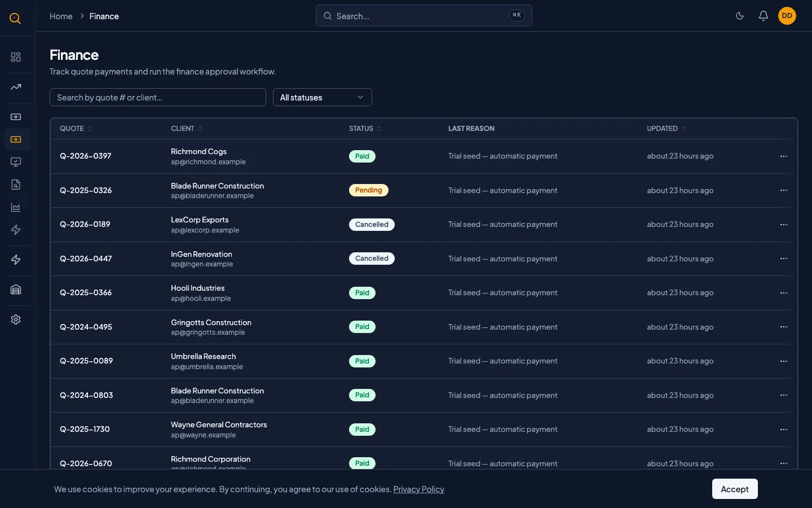Select quote Q-2026-0189
The width and height of the screenshot is (812, 508).
85,224
